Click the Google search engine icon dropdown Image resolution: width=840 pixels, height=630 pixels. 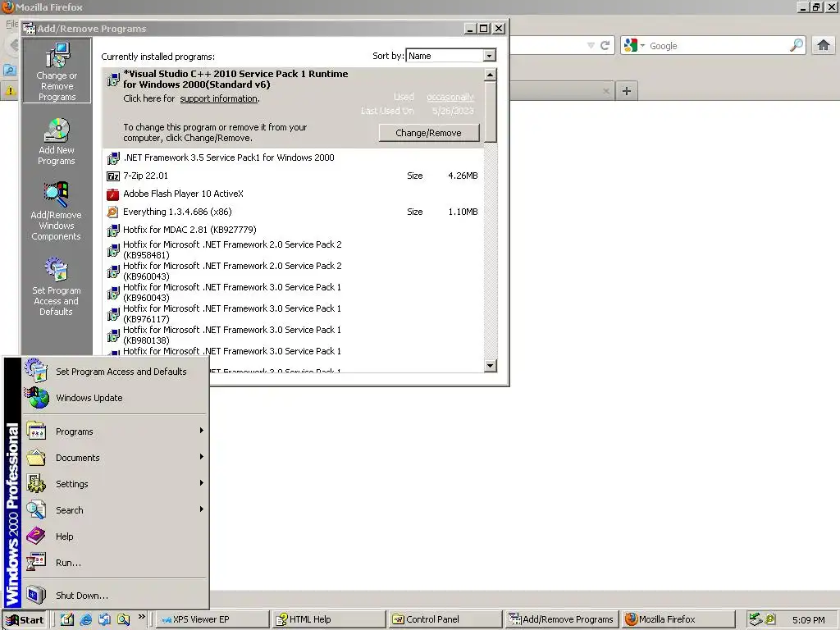coord(635,46)
